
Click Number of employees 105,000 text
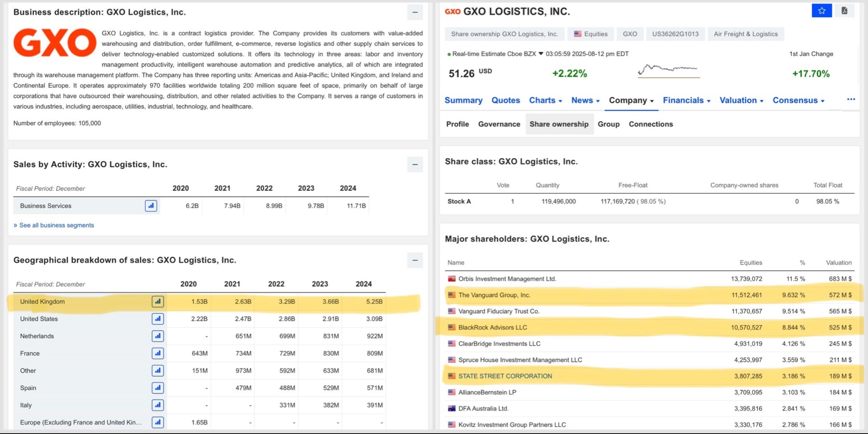tap(57, 123)
